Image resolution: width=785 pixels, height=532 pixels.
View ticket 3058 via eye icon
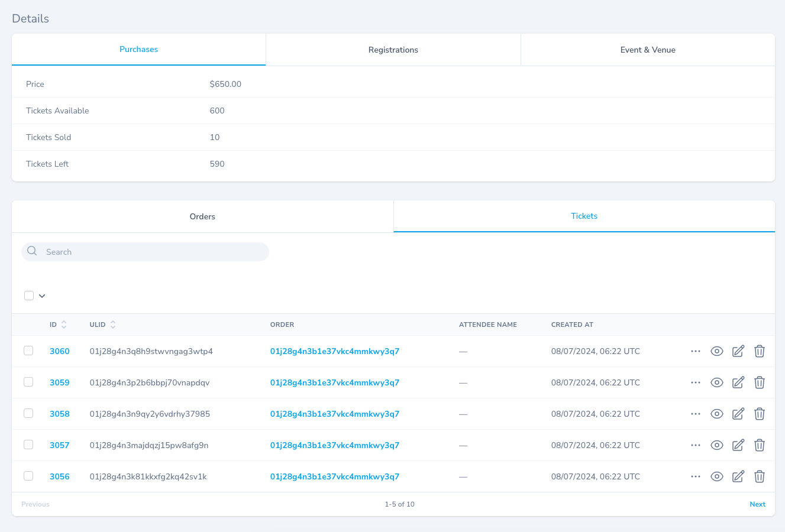(717, 414)
